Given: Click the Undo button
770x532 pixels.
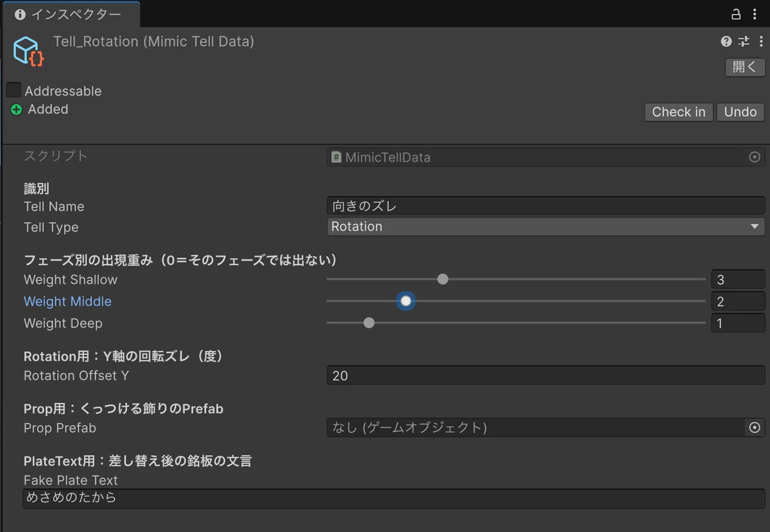Looking at the screenshot, I should (x=740, y=112).
